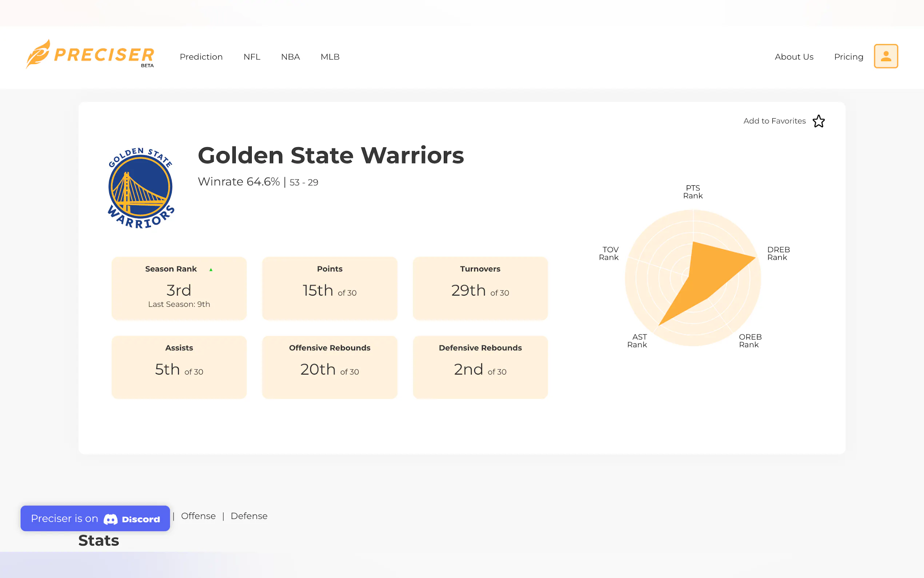Screen dimensions: 924x578
Task: Click the Assists 5th of 30 card
Action: coord(179,367)
